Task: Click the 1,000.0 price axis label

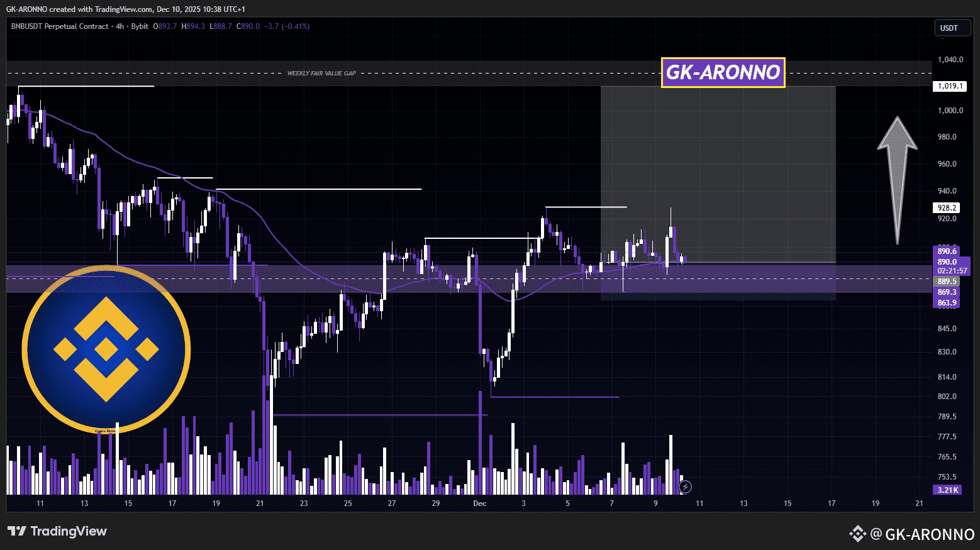Action: (x=950, y=111)
